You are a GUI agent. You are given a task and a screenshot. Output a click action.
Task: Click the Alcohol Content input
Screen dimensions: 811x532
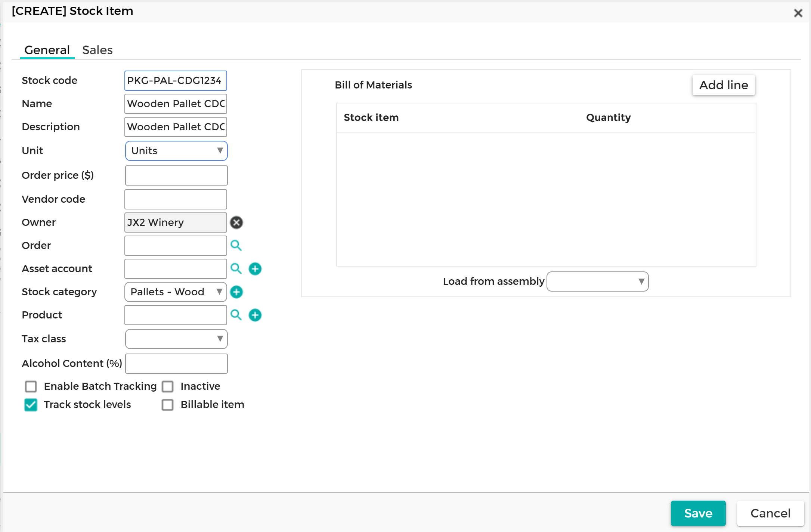click(176, 364)
